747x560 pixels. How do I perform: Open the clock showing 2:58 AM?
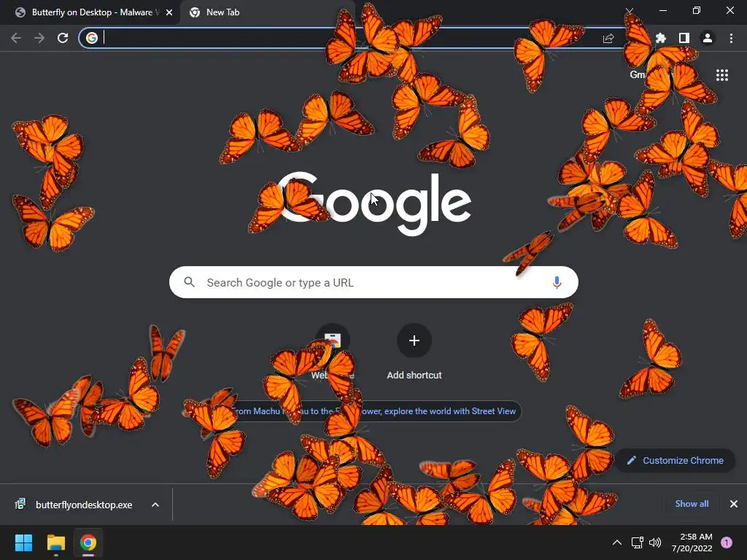tap(692, 542)
